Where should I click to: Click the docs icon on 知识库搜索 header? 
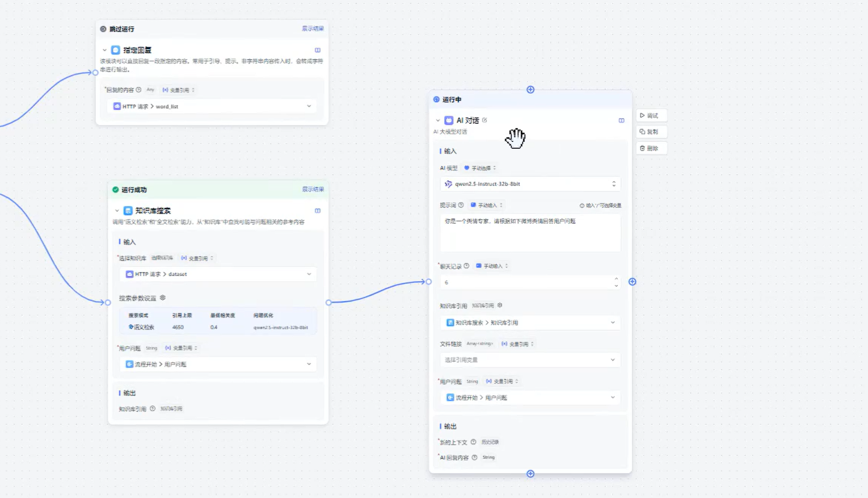[x=318, y=211]
